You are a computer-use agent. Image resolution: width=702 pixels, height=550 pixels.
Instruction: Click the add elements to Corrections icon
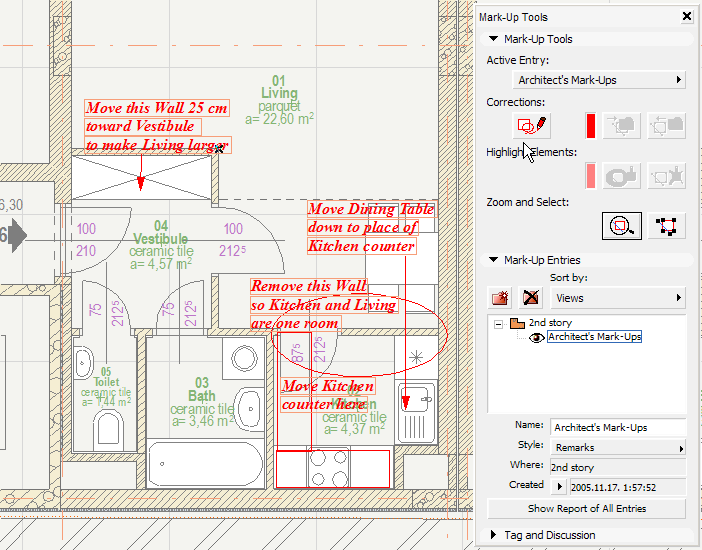click(x=621, y=125)
